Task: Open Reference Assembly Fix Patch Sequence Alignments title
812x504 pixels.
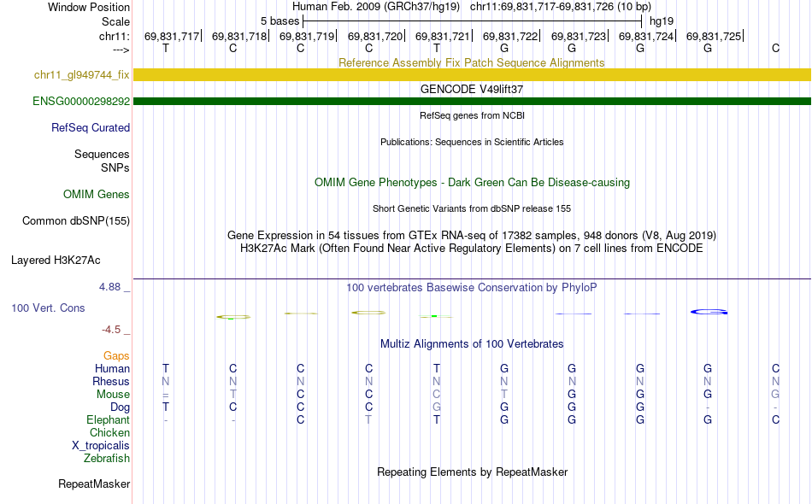Action: pos(471,62)
